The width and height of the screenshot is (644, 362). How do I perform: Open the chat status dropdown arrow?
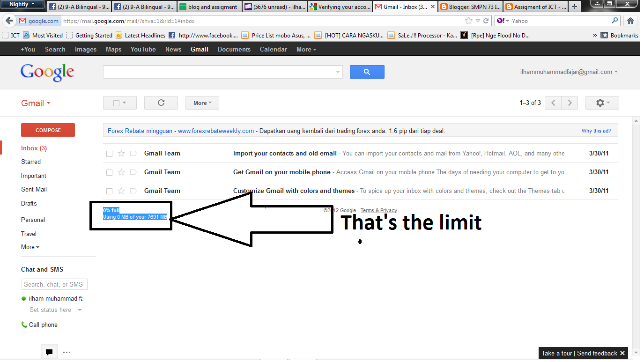click(x=80, y=310)
